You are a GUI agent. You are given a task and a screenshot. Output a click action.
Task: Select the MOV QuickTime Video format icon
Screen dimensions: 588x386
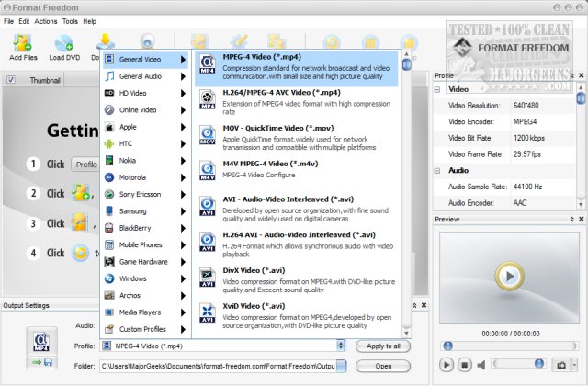[208, 139]
